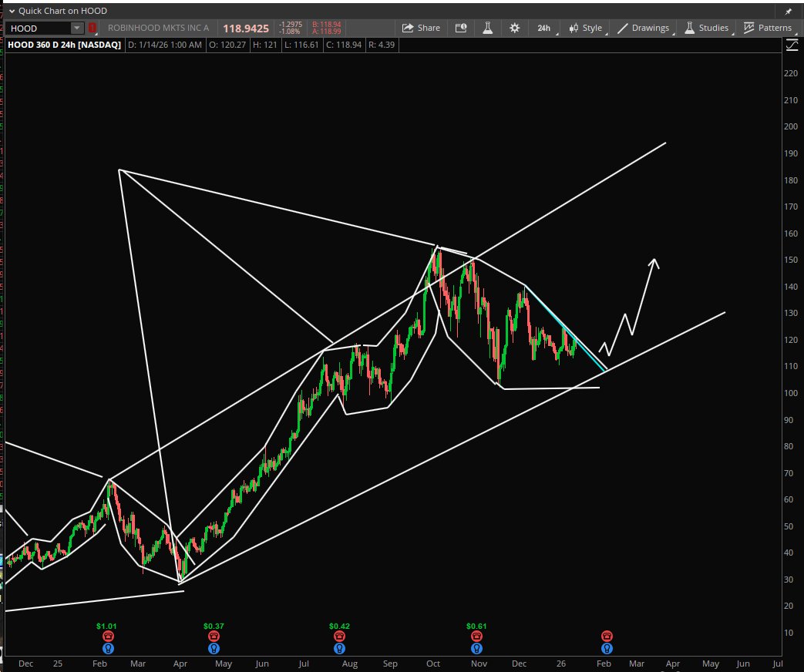Image resolution: width=804 pixels, height=672 pixels.
Task: Click the blue bulb icon above the November label
Action: tap(476, 649)
